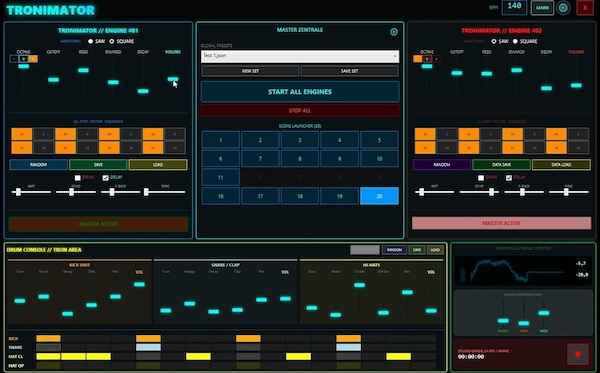This screenshot has height=373, width=600.
Task: Click Engine #01 octave down button
Action: (x=14, y=59)
